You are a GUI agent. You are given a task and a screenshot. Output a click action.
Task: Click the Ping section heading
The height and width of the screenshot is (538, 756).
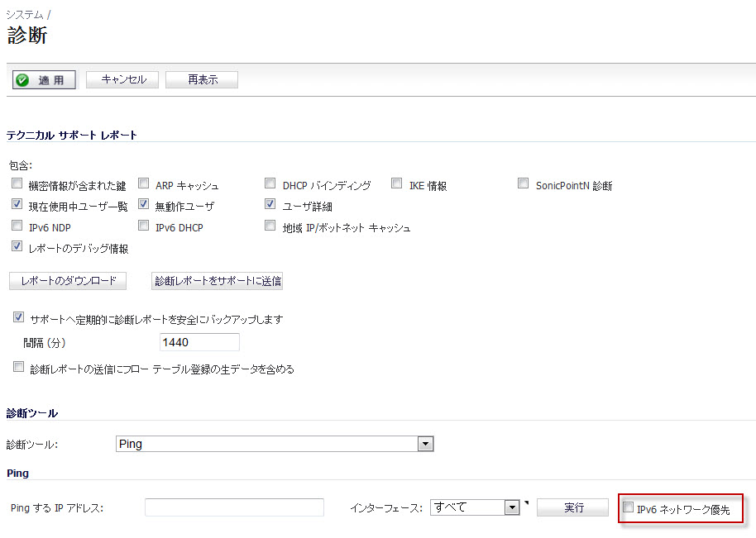point(18,473)
